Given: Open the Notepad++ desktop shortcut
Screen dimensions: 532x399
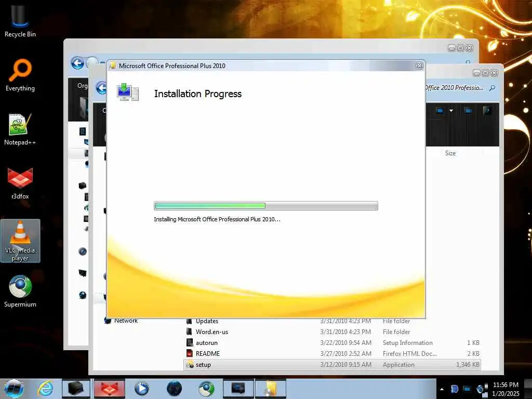Looking at the screenshot, I should click(20, 129).
